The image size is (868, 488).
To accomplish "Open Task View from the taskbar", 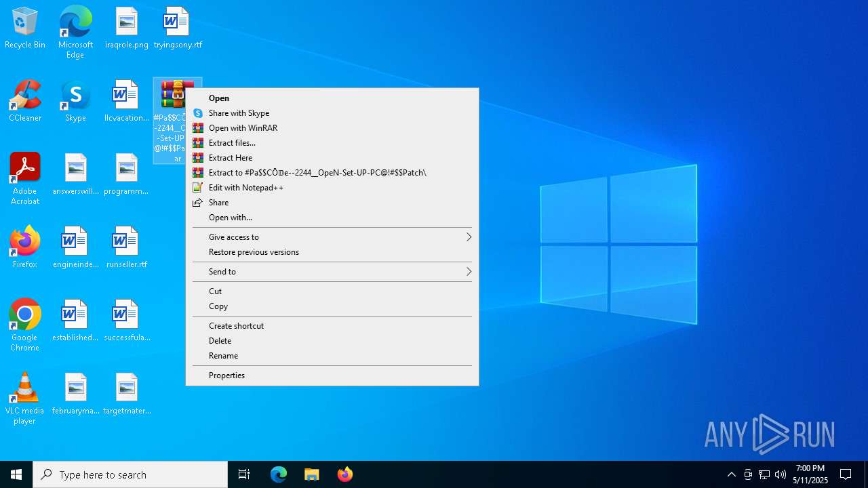I will coord(244,474).
